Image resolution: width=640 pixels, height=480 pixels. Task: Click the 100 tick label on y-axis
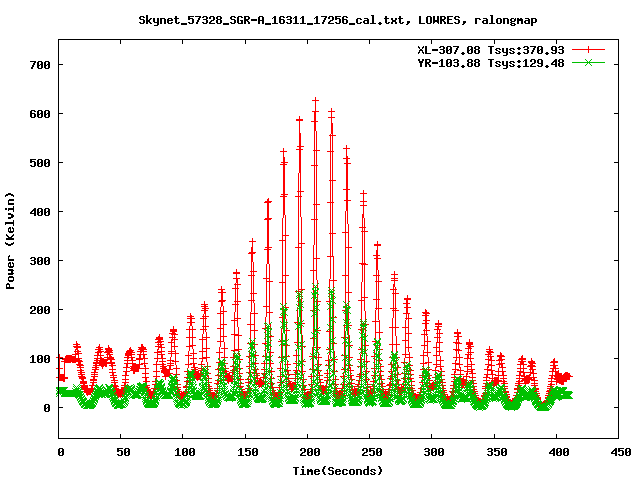tap(40, 359)
